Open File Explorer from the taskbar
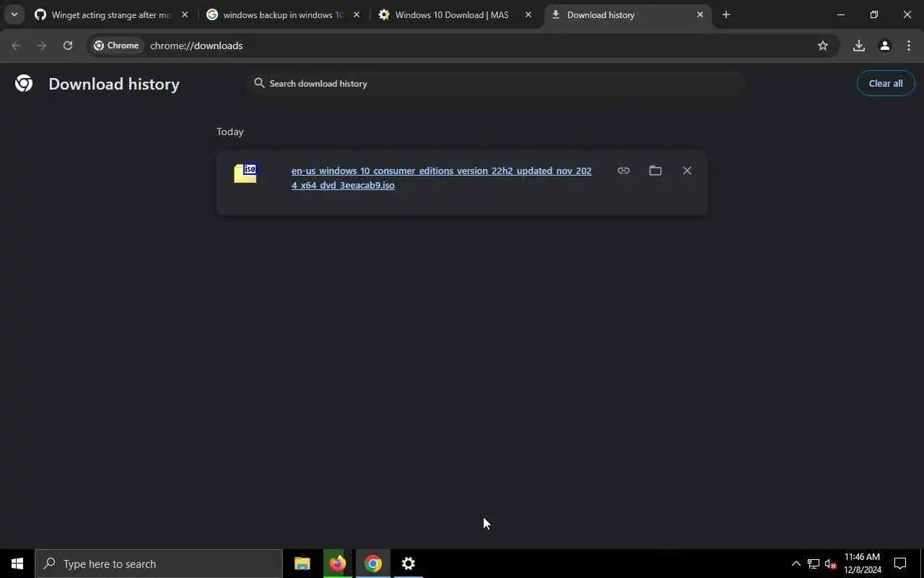This screenshot has height=578, width=924. click(x=302, y=564)
